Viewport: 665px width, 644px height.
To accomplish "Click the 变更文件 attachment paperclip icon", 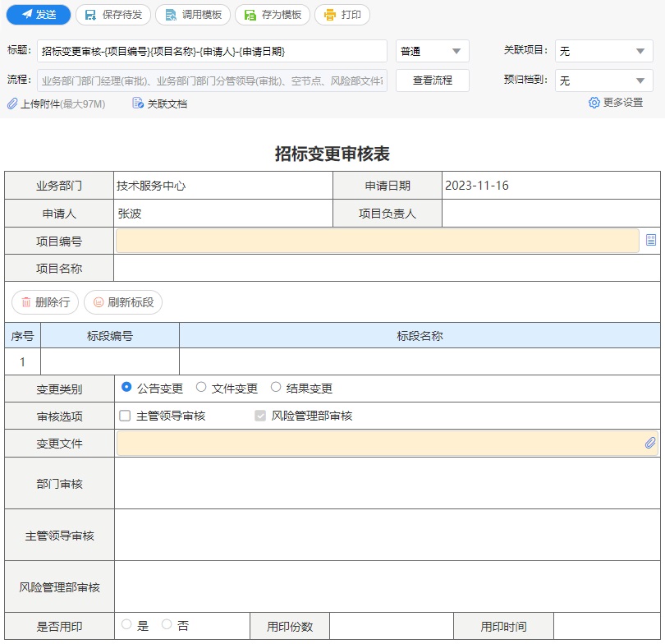I will pos(650,443).
